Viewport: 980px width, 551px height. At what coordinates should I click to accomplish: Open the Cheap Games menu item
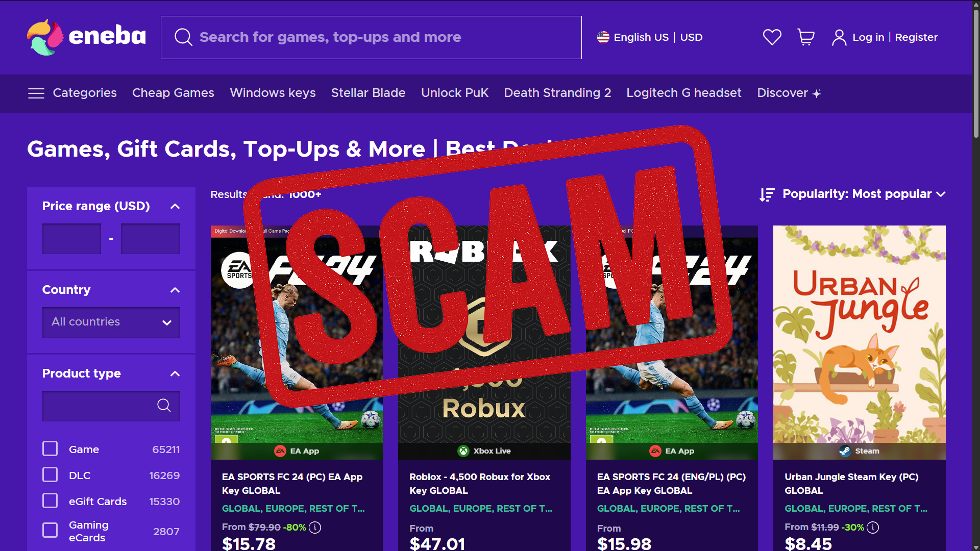click(173, 93)
